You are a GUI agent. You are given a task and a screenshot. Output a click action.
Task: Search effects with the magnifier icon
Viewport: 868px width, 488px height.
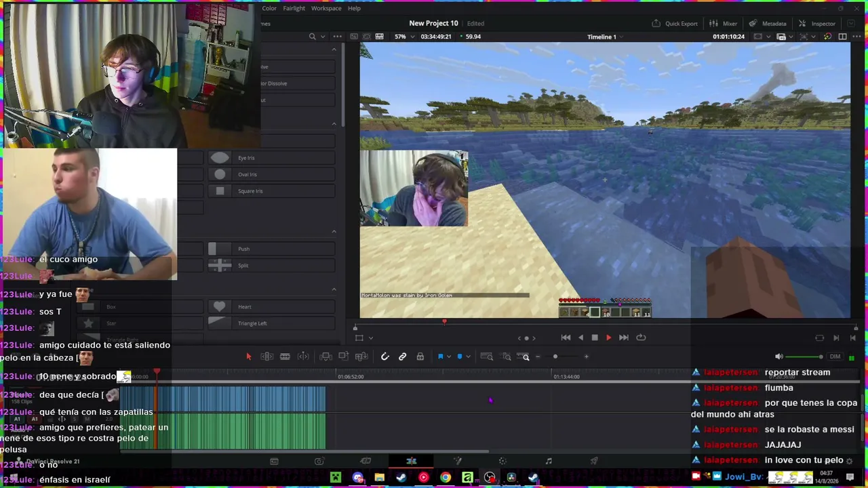pos(312,37)
